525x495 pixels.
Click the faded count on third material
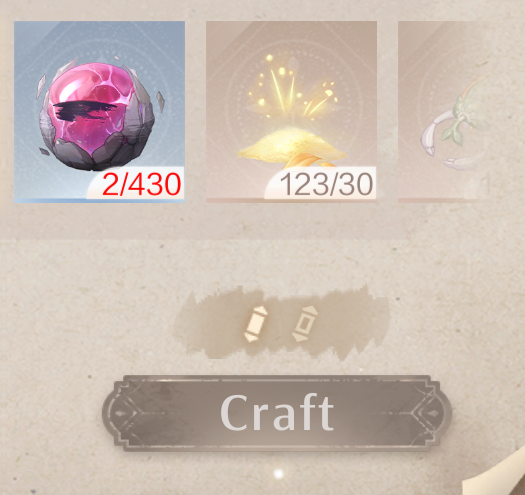(482, 185)
